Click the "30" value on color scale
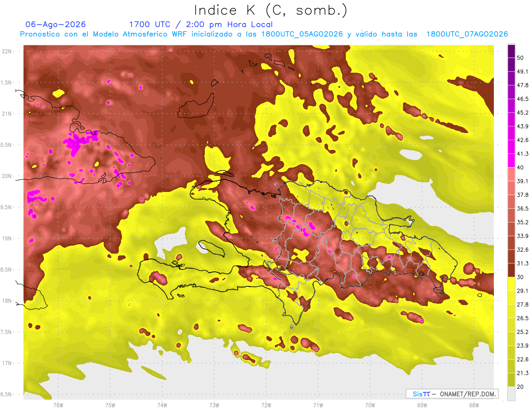532x411 pixels. (x=520, y=277)
